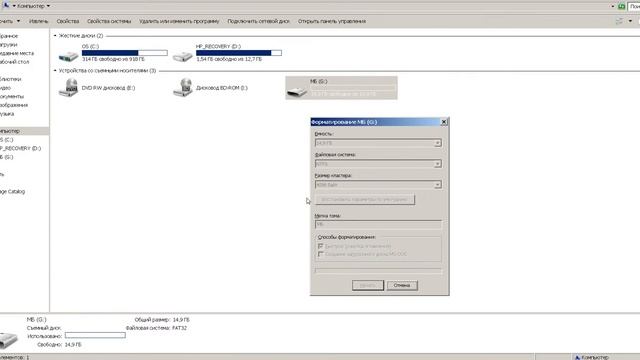Click the Отмена button in format dialog

tap(402, 285)
